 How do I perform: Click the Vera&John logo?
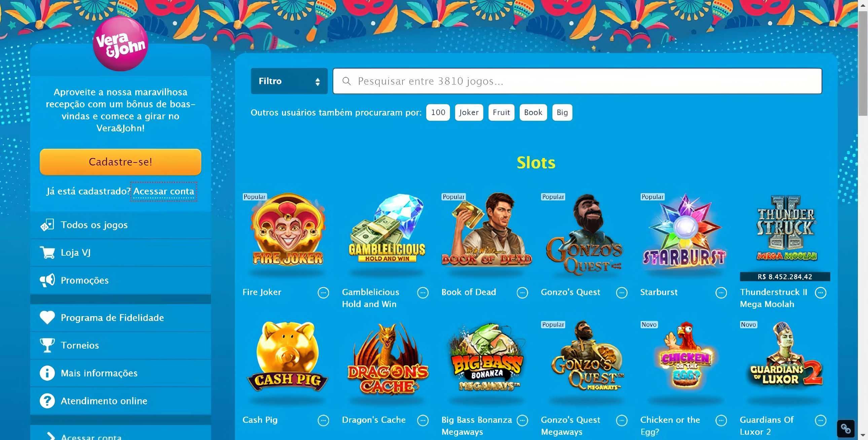(120, 44)
